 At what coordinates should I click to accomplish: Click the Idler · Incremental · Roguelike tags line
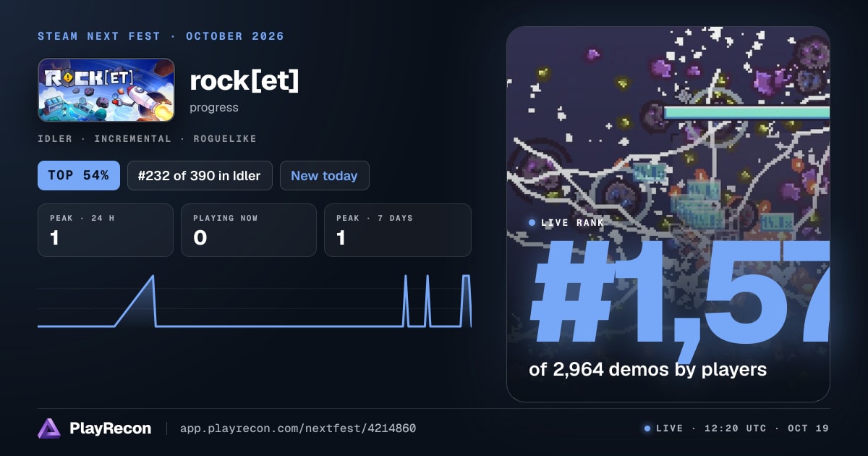tap(147, 138)
